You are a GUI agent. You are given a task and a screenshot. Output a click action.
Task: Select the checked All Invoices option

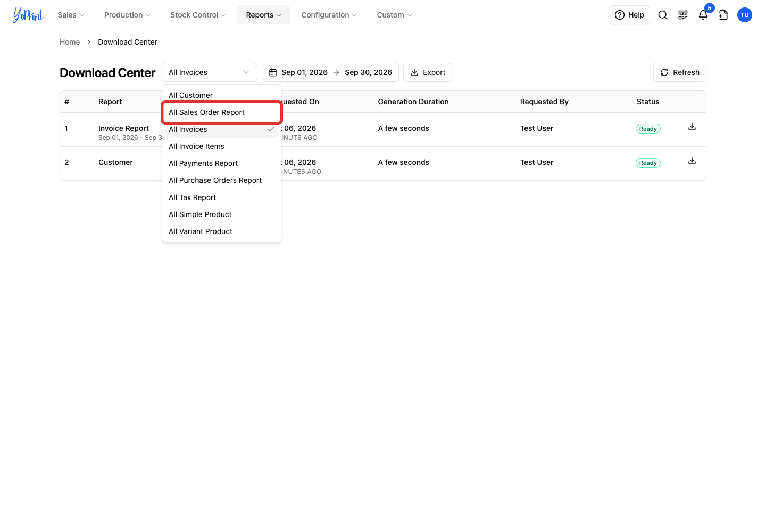click(x=221, y=129)
